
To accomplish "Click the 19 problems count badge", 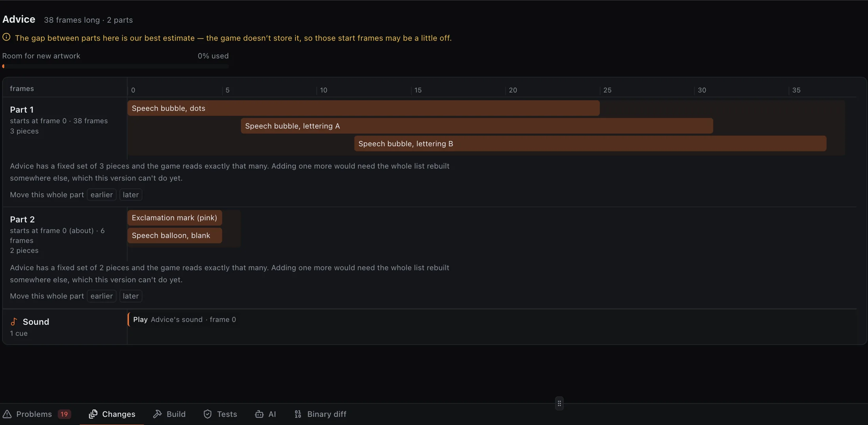I will pos(64,414).
